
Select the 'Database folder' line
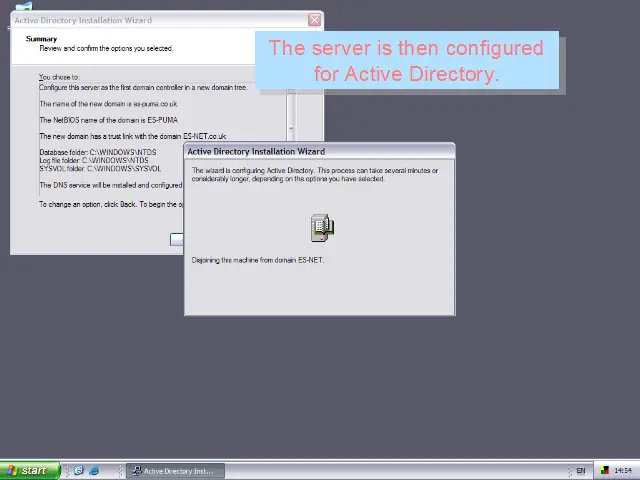pos(98,152)
